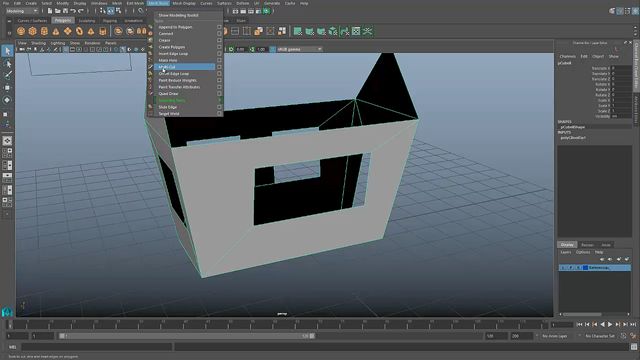Open the shelf tab selector menu
This screenshot has width=640, height=360.
(9, 20)
